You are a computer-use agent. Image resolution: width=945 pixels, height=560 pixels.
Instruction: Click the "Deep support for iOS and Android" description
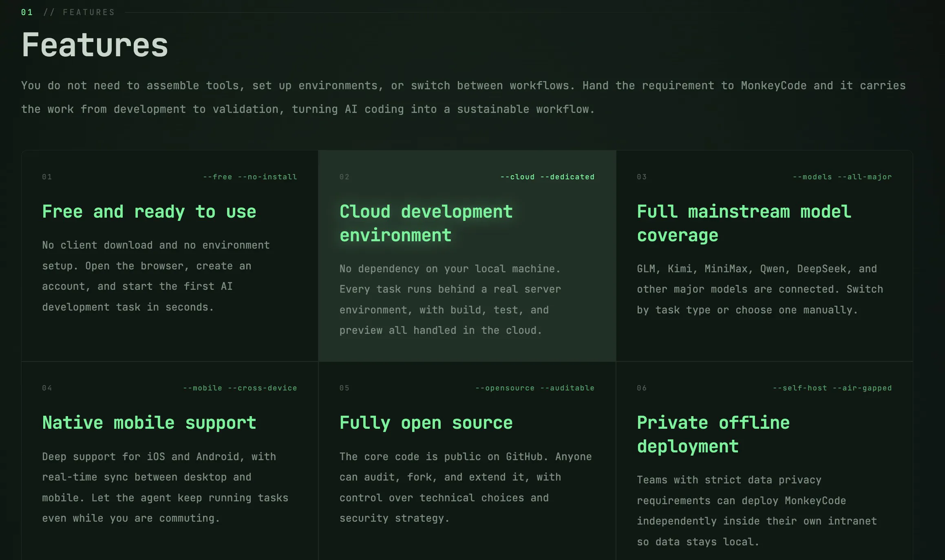(165, 487)
